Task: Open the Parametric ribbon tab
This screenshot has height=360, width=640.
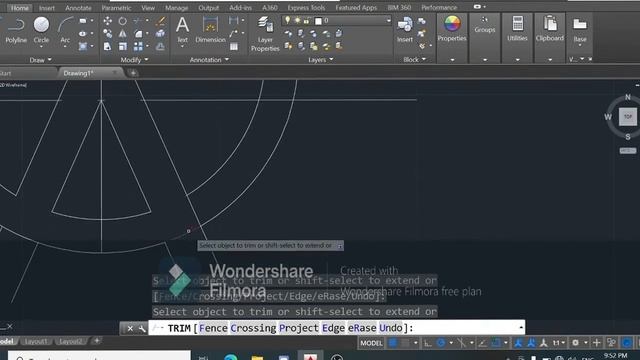Action: [x=116, y=8]
